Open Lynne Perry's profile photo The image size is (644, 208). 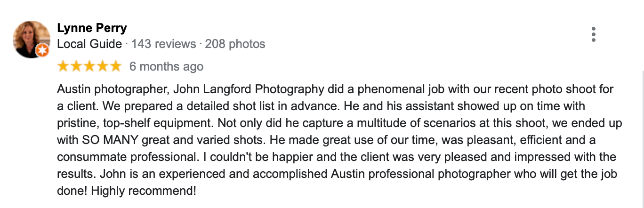32,39
